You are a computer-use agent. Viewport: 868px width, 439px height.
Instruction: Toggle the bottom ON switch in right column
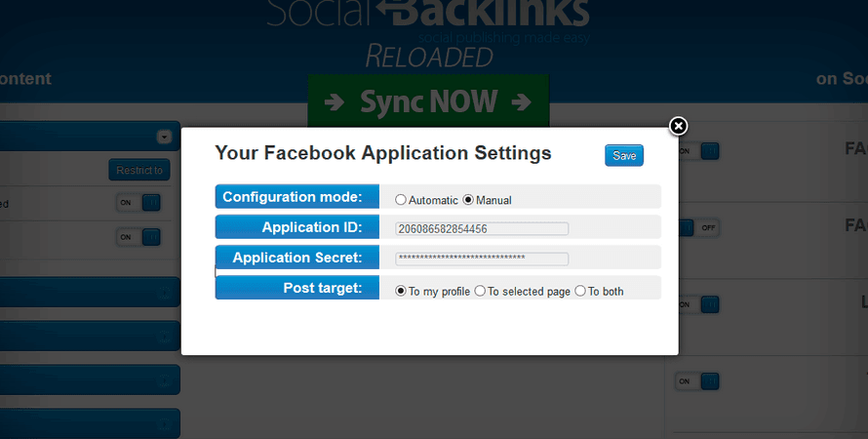pos(698,380)
